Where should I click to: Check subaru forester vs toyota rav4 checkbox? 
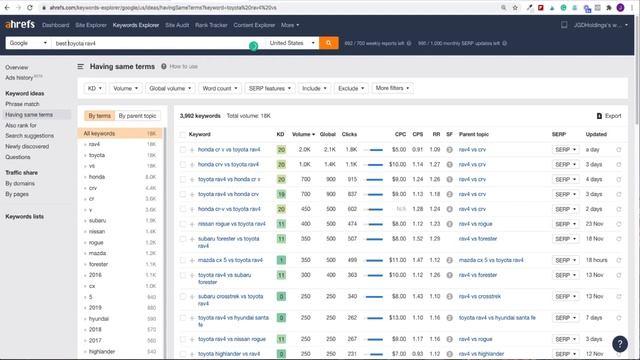tap(183, 239)
